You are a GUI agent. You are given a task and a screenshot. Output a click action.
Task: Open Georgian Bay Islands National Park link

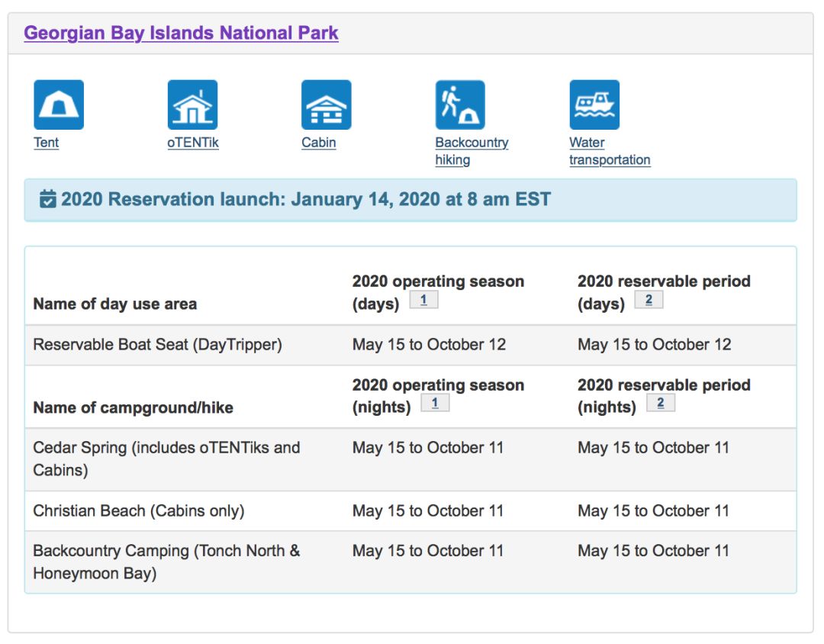point(181,34)
